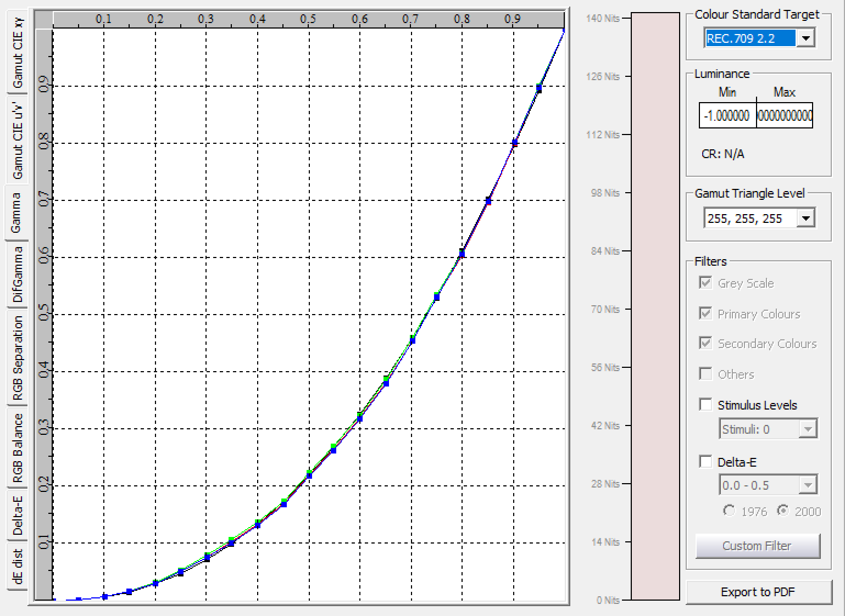This screenshot has width=845, height=616.
Task: Switch to the Gamut CIE xy tab
Action: point(16,53)
